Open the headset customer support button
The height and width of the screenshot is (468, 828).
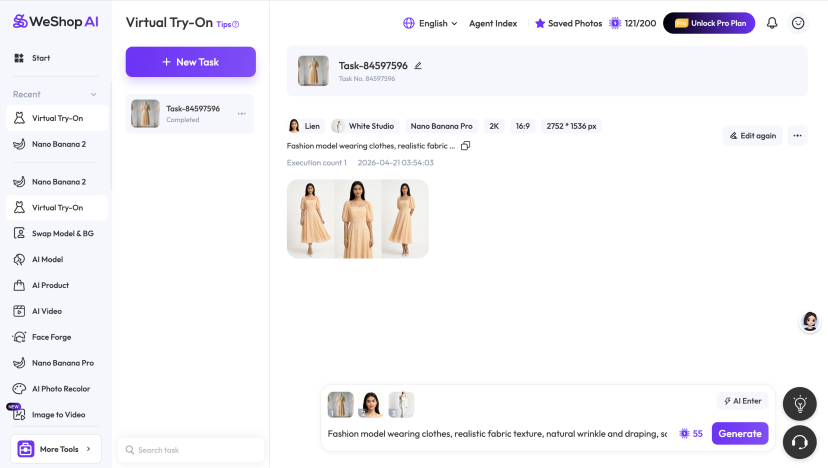click(x=799, y=441)
